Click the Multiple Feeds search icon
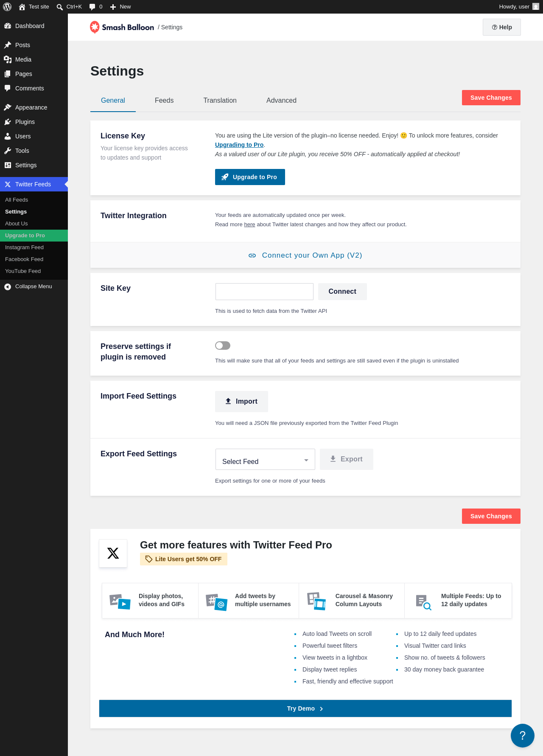The height and width of the screenshot is (756, 543). click(x=423, y=602)
